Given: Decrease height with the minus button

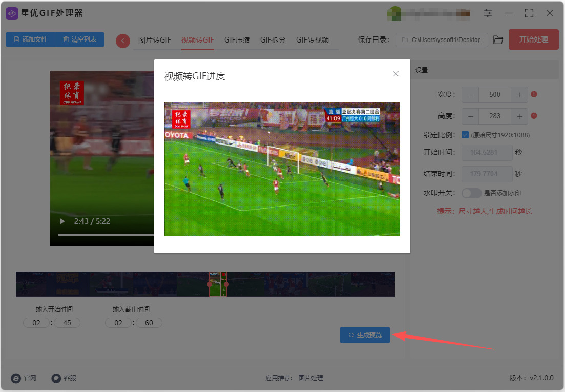Looking at the screenshot, I should click(470, 116).
